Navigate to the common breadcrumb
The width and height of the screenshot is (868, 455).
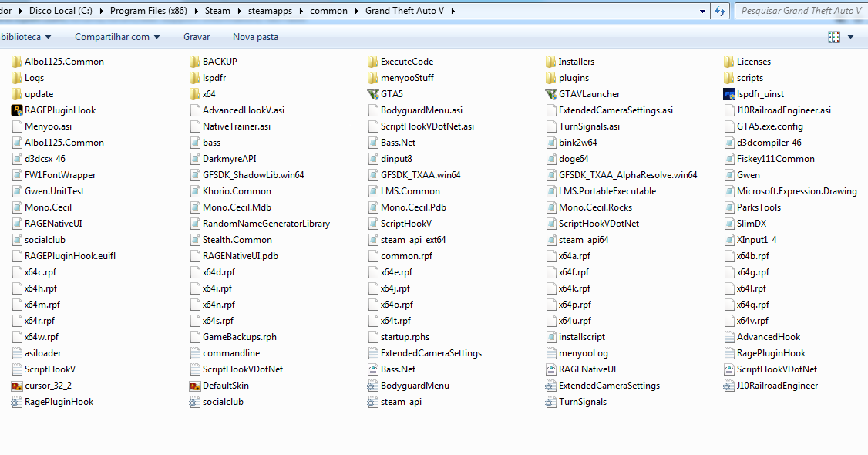click(329, 11)
